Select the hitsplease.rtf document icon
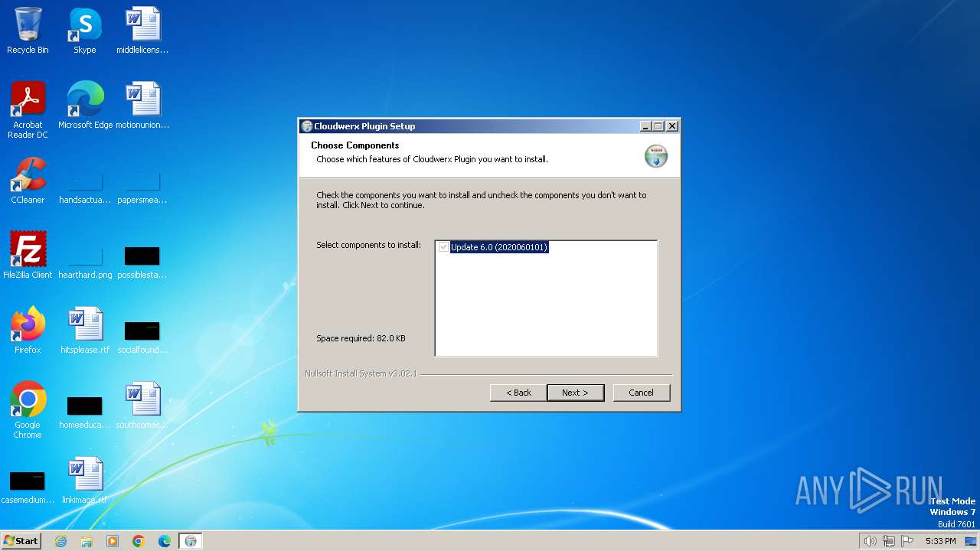The height and width of the screenshot is (551, 980). click(85, 331)
